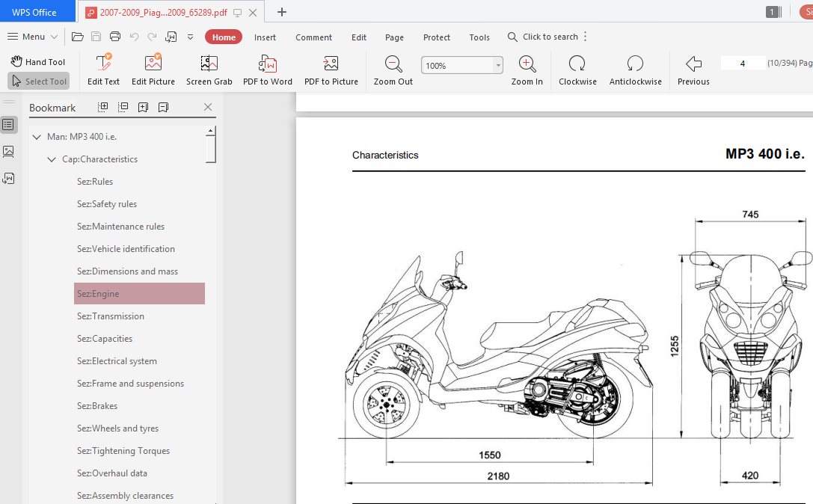Expand all bookmarks icon
The height and width of the screenshot is (504, 813).
pos(102,107)
